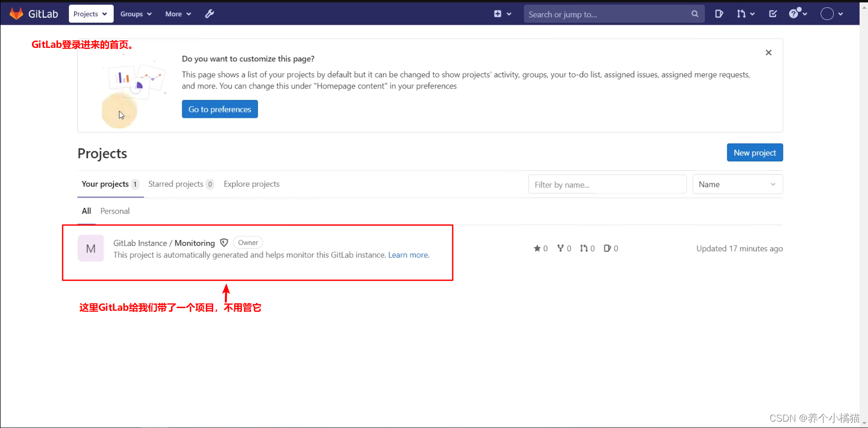Viewport: 868px width, 428px height.
Task: Open the Name sort dropdown
Action: [737, 185]
